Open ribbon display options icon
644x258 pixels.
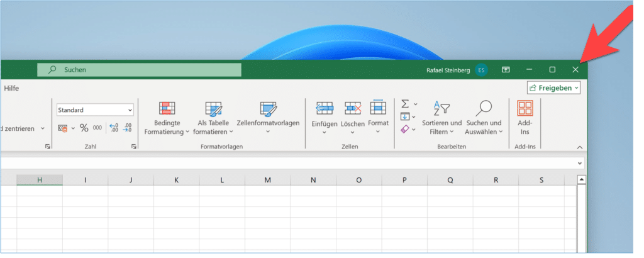coord(506,70)
